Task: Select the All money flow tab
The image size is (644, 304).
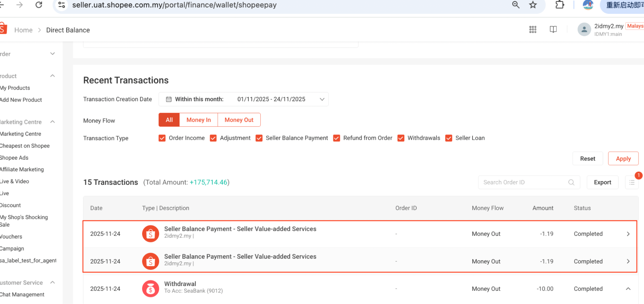Action: click(169, 120)
